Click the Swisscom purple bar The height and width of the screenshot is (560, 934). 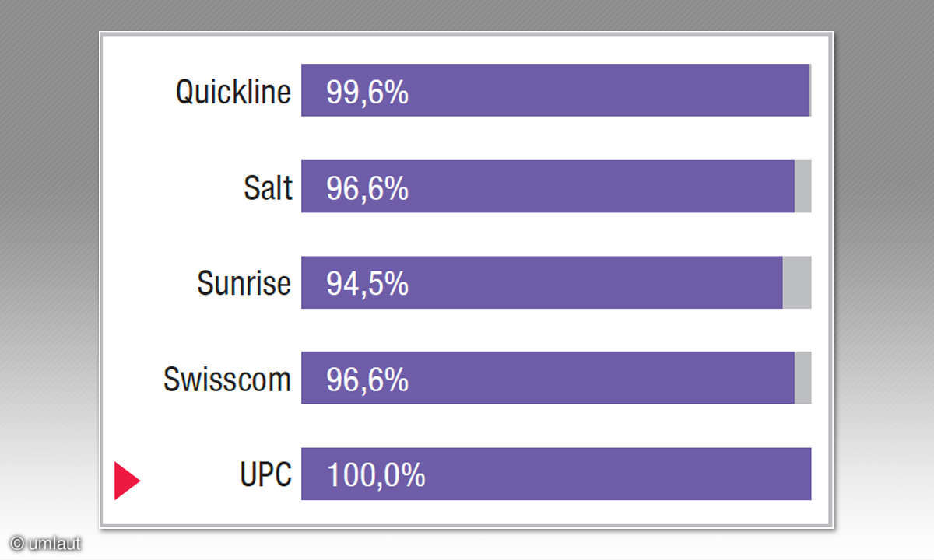548,378
